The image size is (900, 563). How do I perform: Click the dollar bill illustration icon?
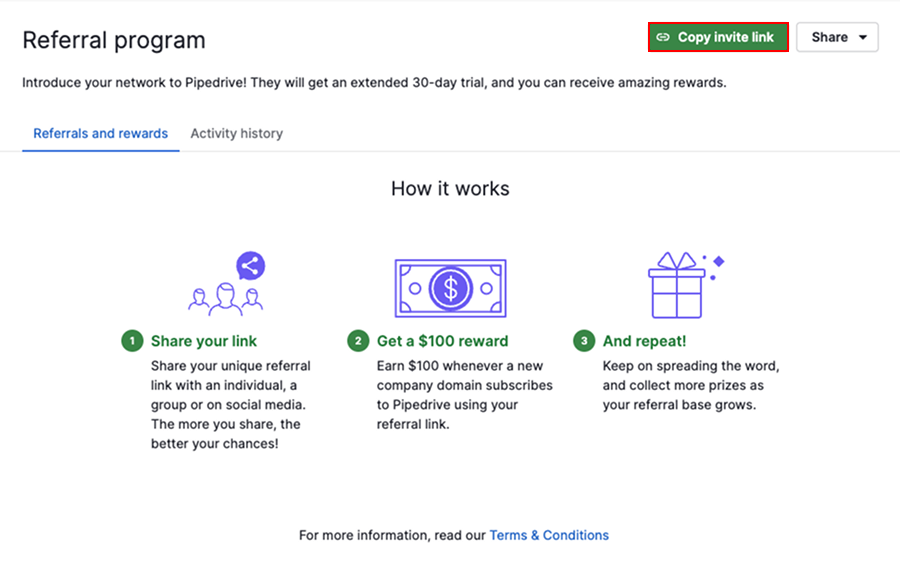pyautogui.click(x=450, y=289)
